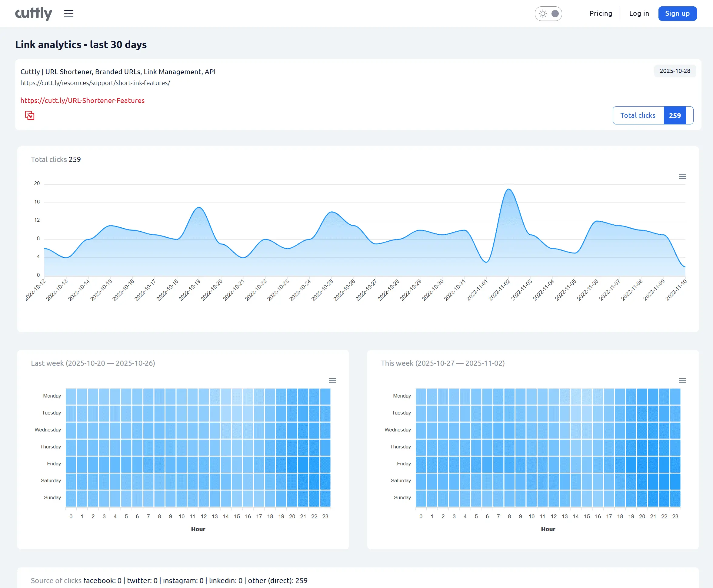Click the Wednesday label in Last week heatmap
This screenshot has height=588, width=713.
click(x=48, y=430)
